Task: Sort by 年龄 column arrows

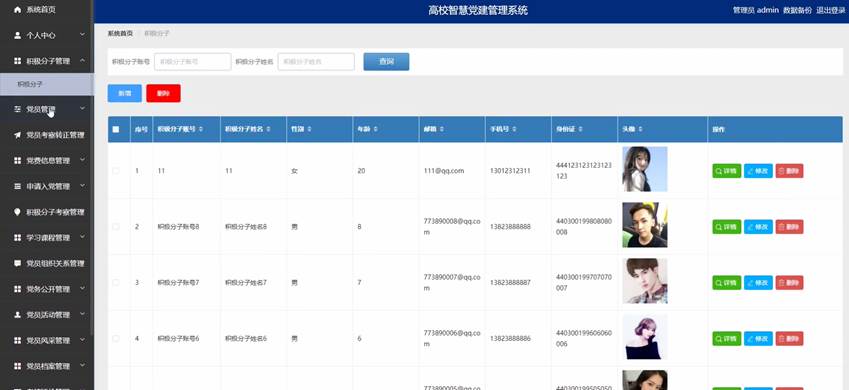Action: [x=375, y=129]
